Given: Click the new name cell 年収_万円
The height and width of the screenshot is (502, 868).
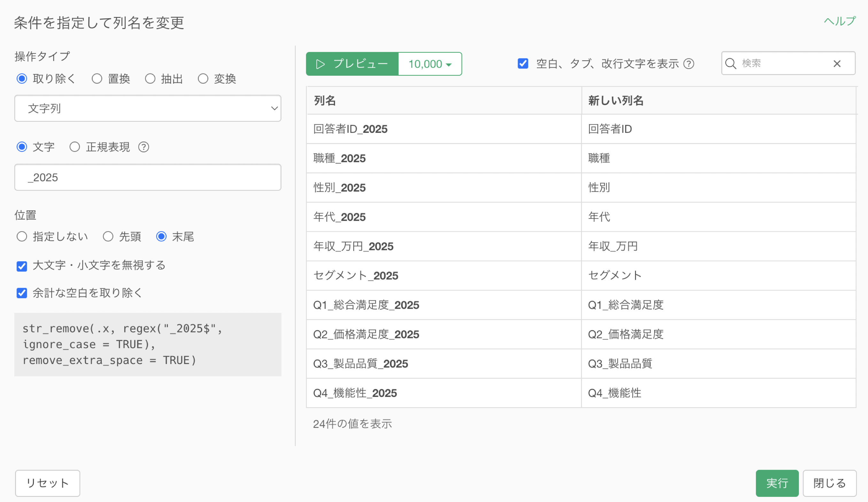Looking at the screenshot, I should tap(719, 246).
